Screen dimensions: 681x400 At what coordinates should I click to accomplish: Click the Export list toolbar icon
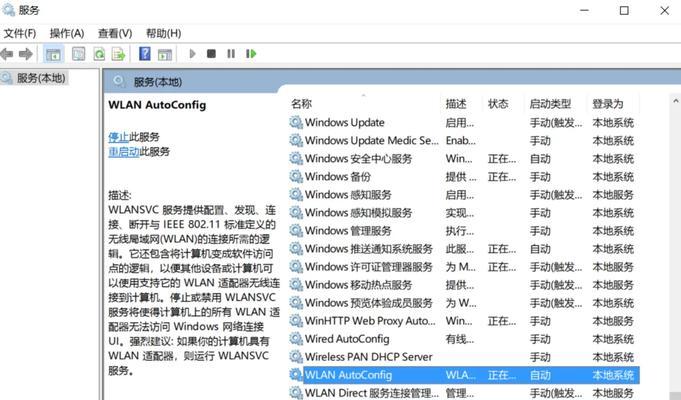tap(118, 54)
